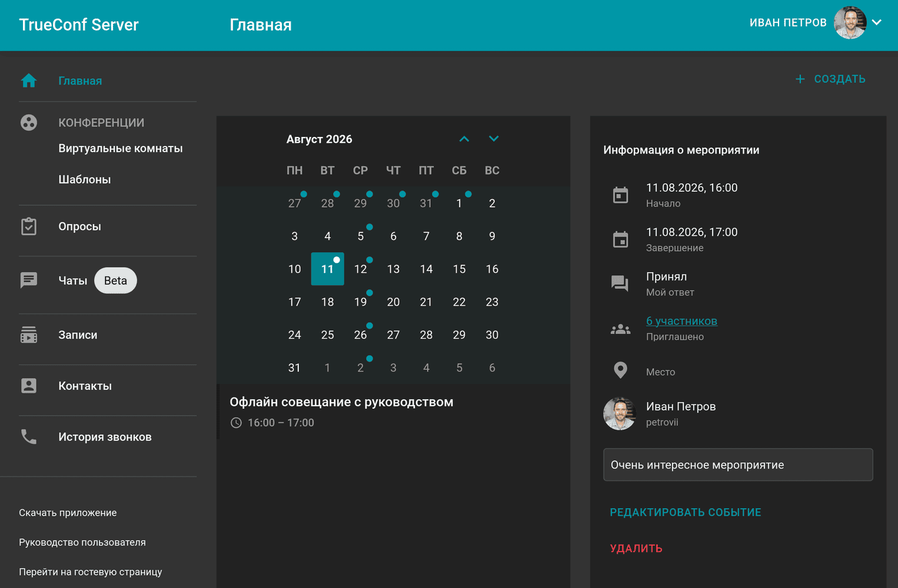
Task: Open Опросы menu item
Action: pos(80,226)
